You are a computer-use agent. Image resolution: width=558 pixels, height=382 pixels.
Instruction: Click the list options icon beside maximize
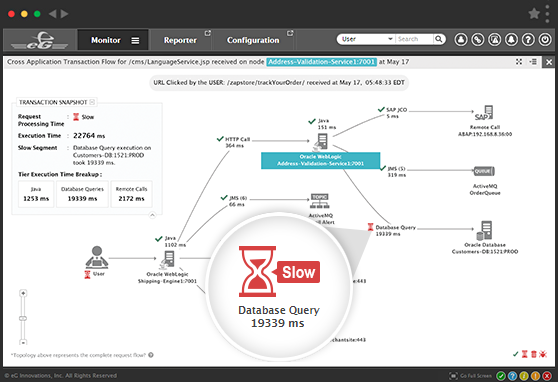tap(533, 62)
